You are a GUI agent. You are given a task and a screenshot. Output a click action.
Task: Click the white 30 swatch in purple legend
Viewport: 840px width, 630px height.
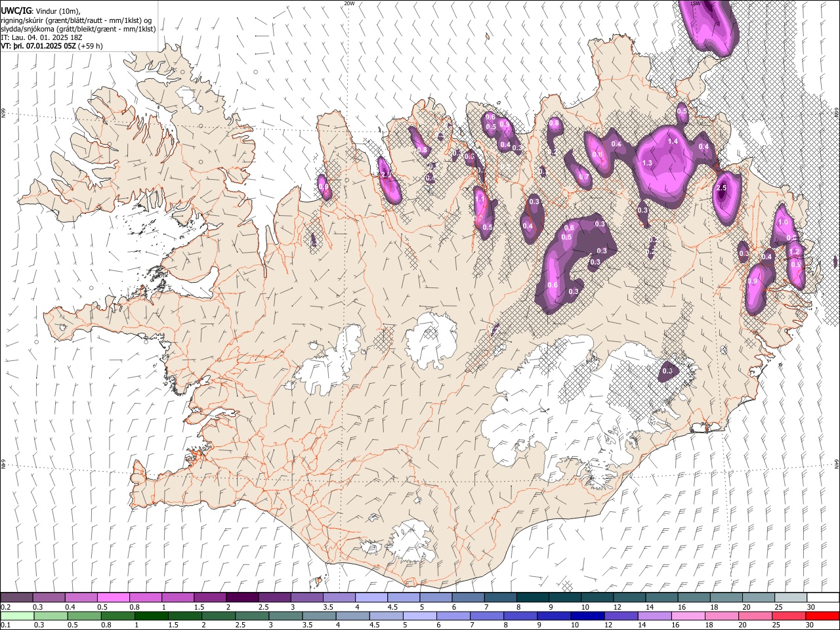click(822, 597)
